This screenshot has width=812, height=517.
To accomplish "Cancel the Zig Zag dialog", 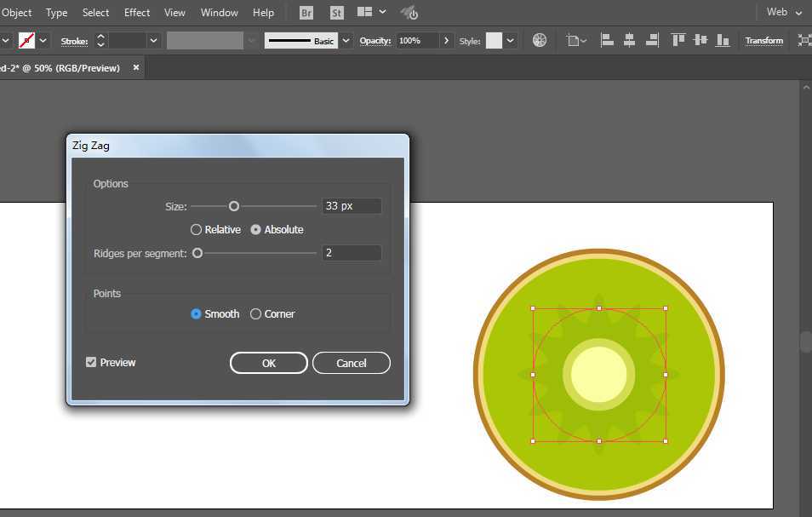I will [x=351, y=364].
